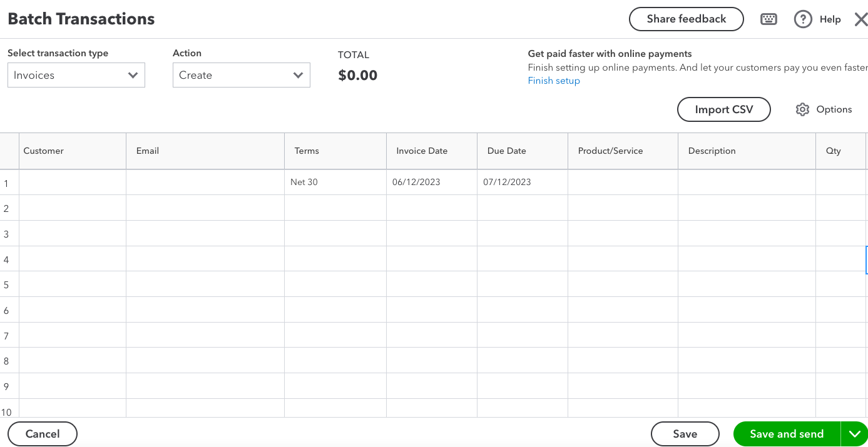Screen dimensions: 868x447
Task: Click the Options gear icon
Action: pyautogui.click(x=802, y=109)
